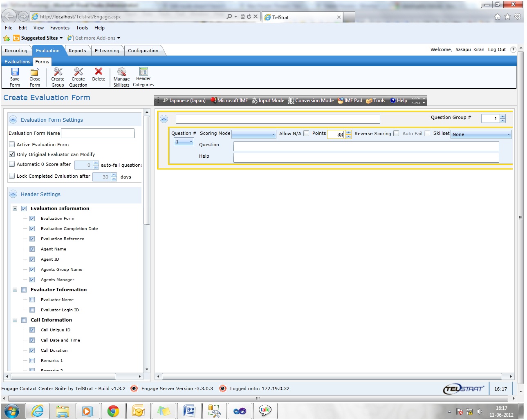This screenshot has width=527, height=420.
Task: Switch to the Evaluations sub-tab
Action: (18, 62)
